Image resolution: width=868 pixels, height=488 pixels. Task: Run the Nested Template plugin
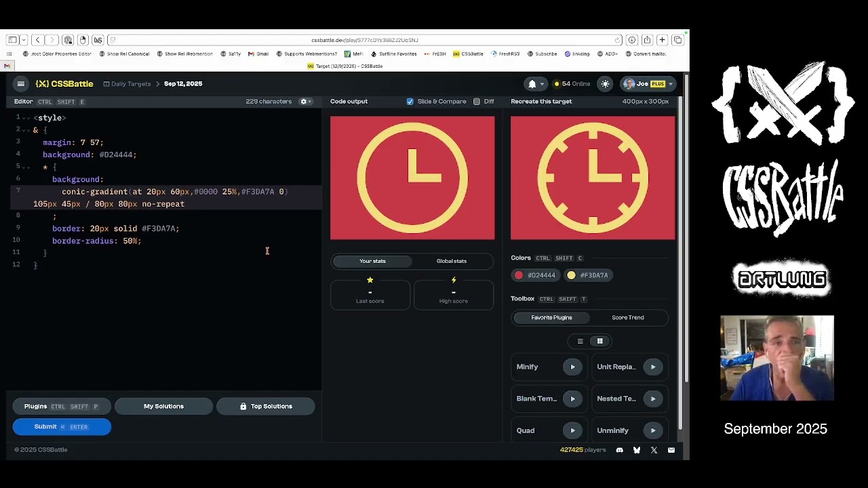(x=653, y=399)
